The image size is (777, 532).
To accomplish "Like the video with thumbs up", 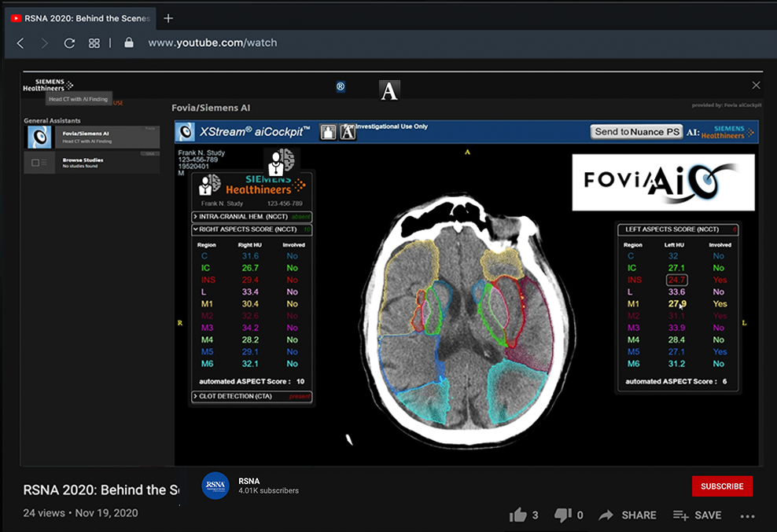I will click(518, 515).
